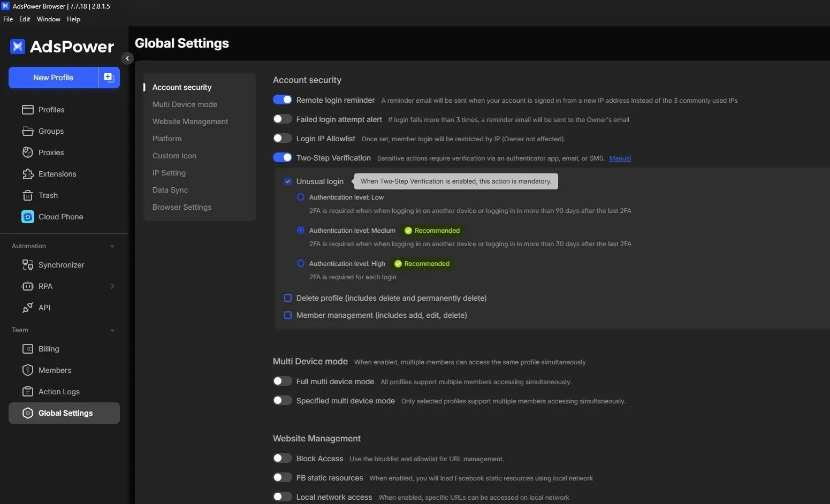Image resolution: width=830 pixels, height=504 pixels.
Task: Open the Window menu
Action: coord(48,19)
